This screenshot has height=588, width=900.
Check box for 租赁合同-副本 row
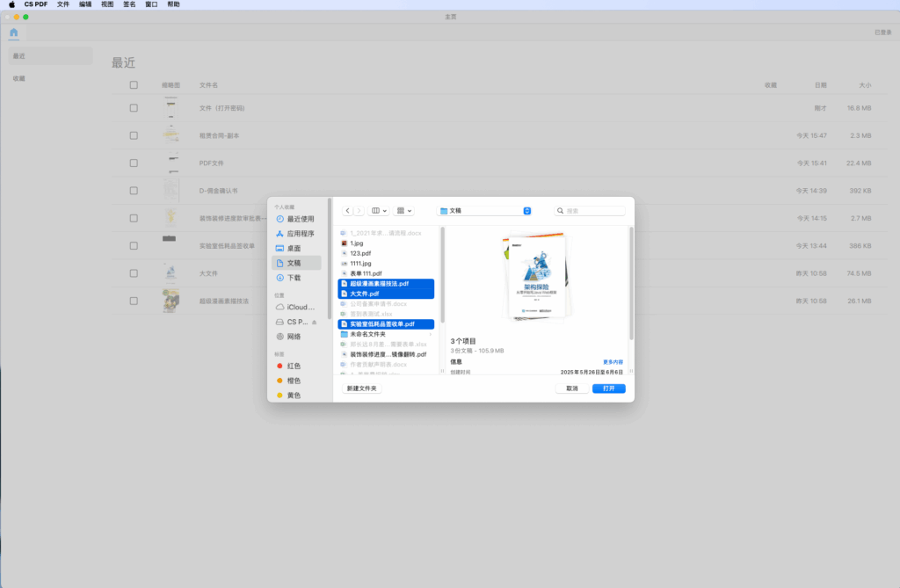pyautogui.click(x=134, y=135)
